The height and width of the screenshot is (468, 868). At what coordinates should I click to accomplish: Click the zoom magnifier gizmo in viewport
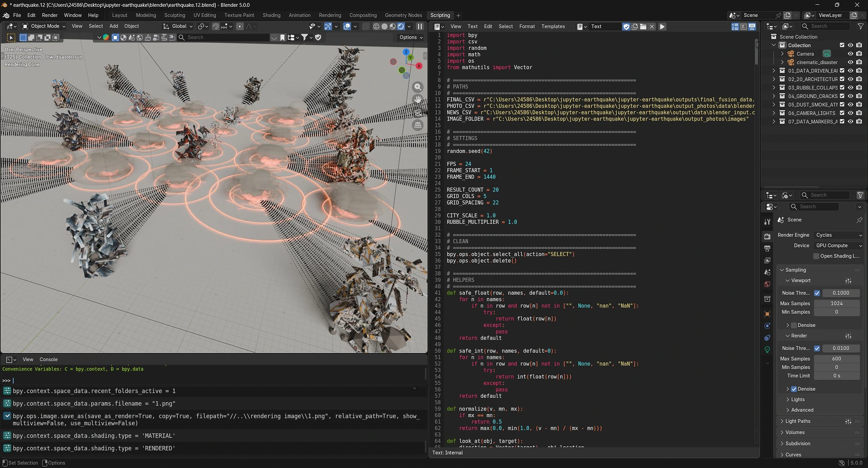418,87
